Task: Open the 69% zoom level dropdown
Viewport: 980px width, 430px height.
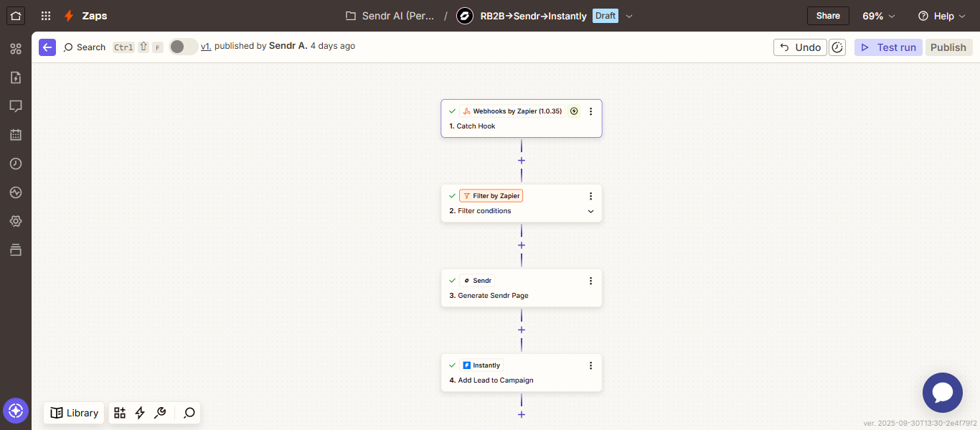Action: coord(879,16)
